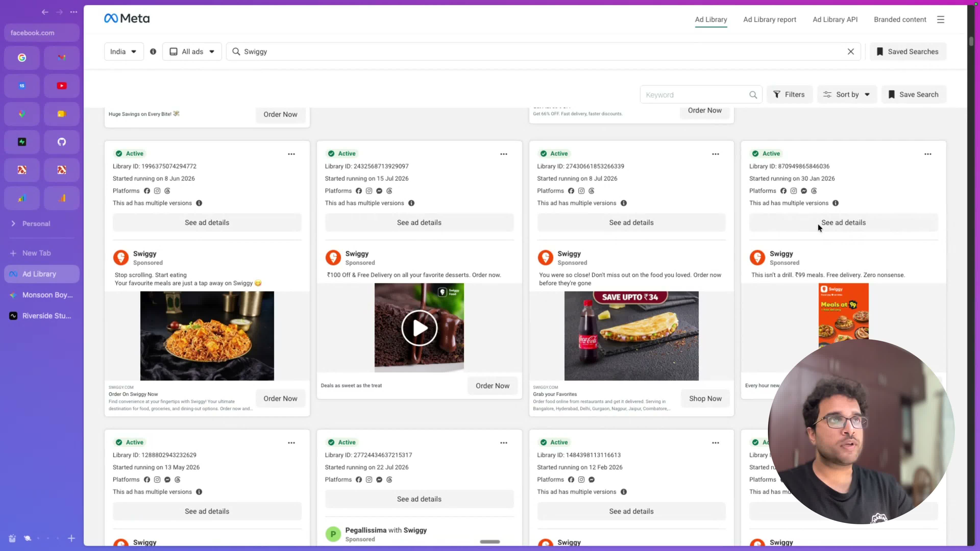980x551 pixels.
Task: Open the Filters button
Action: (x=789, y=94)
